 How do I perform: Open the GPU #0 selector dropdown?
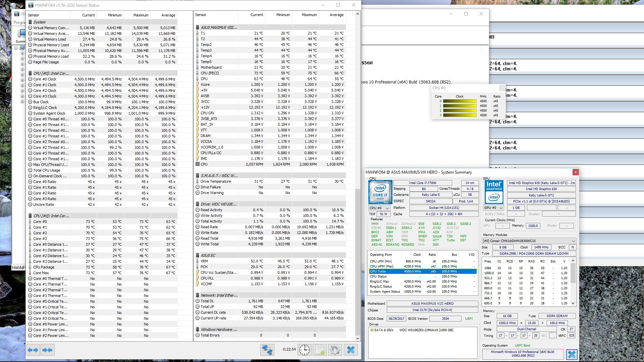493,208
